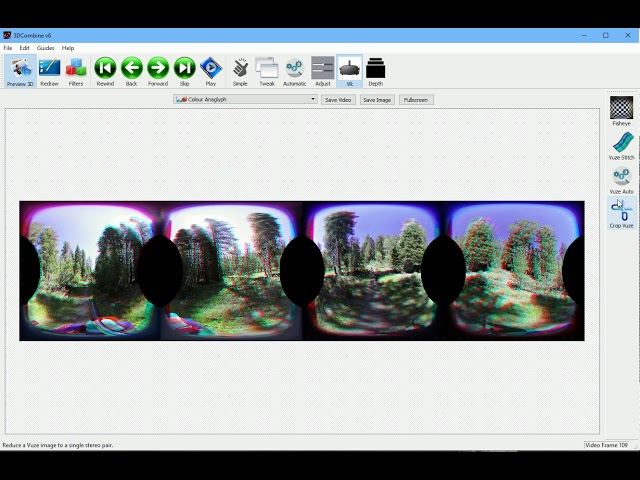Click the Save Video button

click(338, 100)
